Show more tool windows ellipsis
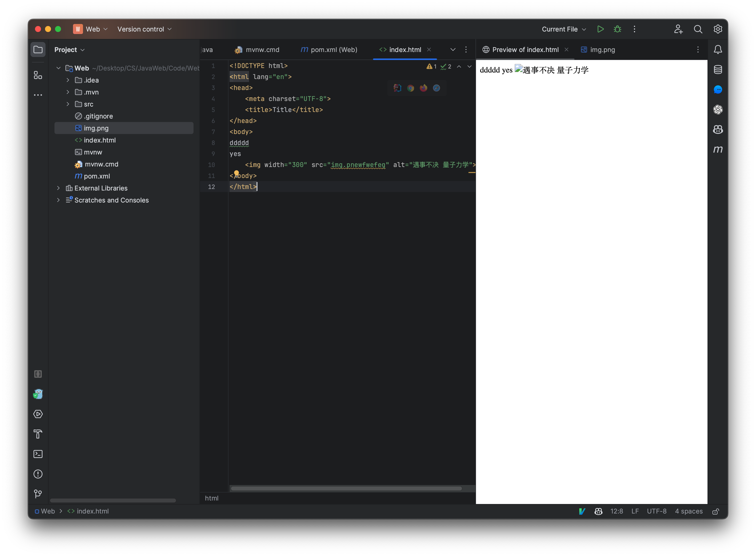This screenshot has width=756, height=556. coord(38,95)
